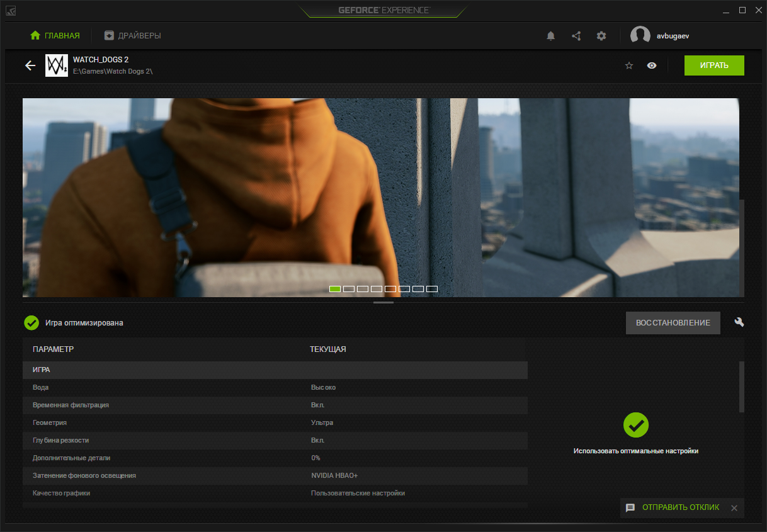Image resolution: width=767 pixels, height=532 pixels.
Task: Click the Ультра value
Action: click(322, 422)
